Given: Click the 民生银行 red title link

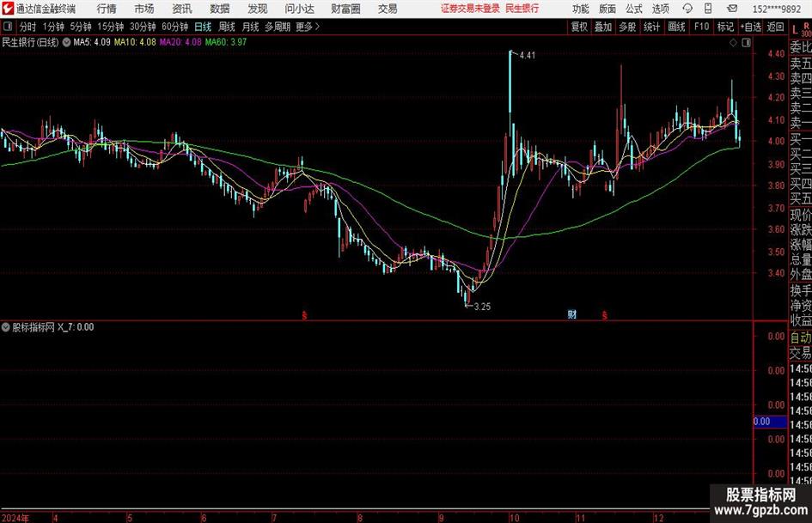Looking at the screenshot, I should coord(522,9).
